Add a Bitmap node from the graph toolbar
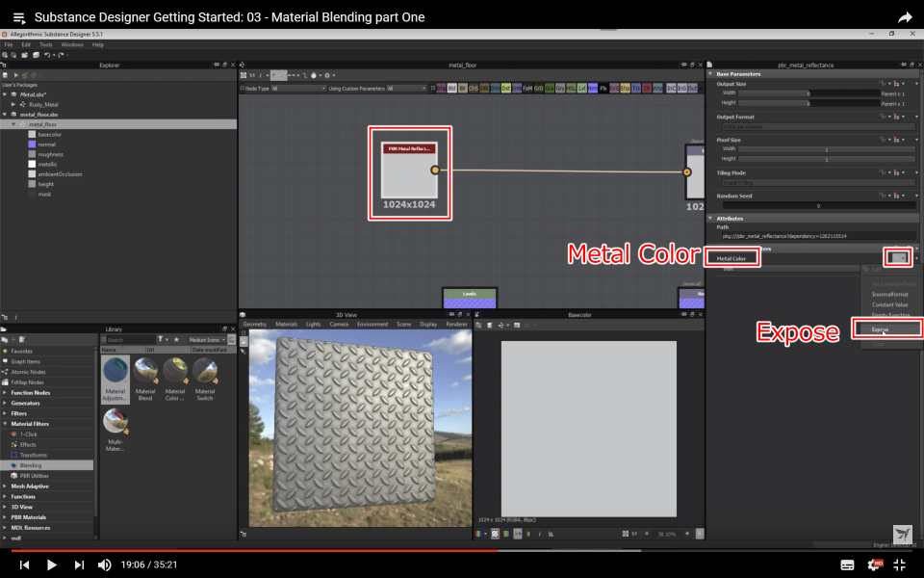Viewport: 924px width, 578px height. pos(442,88)
